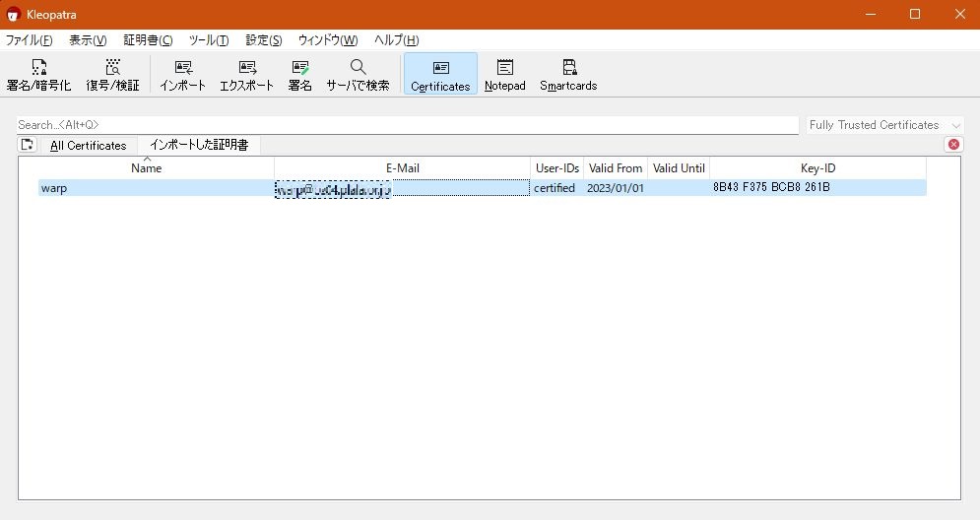Open the 設定(S) menu

point(264,40)
